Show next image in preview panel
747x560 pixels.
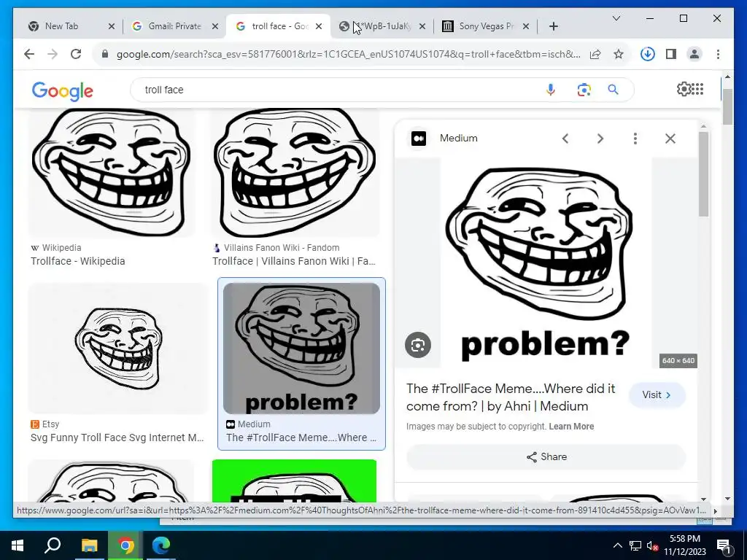(600, 139)
